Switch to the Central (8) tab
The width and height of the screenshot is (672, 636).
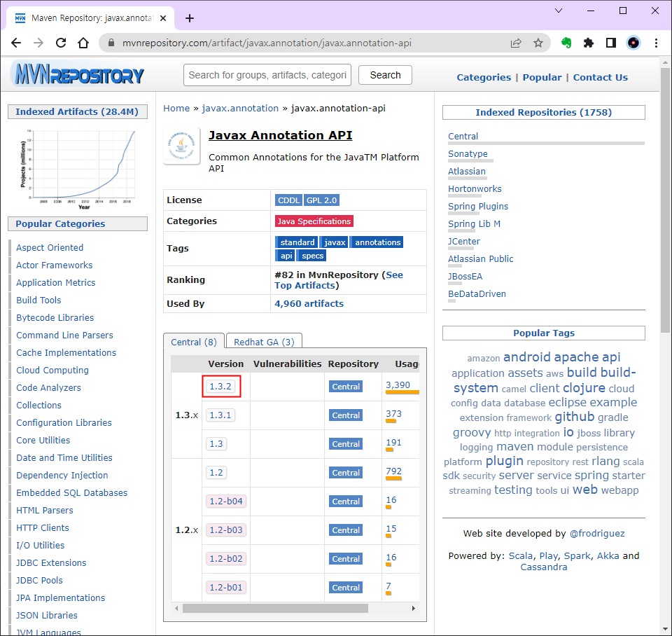[194, 342]
